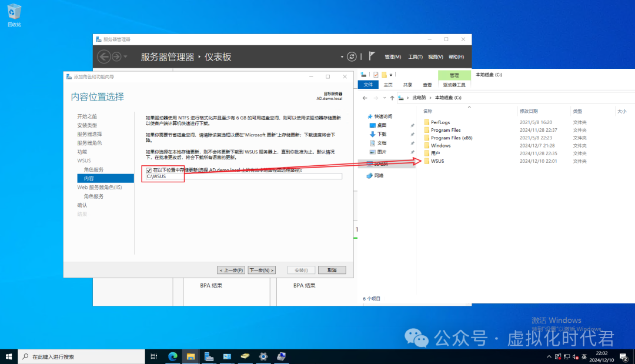
Task: Click the new folder icon in Explorer quick access toolbar
Action: [x=384, y=75]
